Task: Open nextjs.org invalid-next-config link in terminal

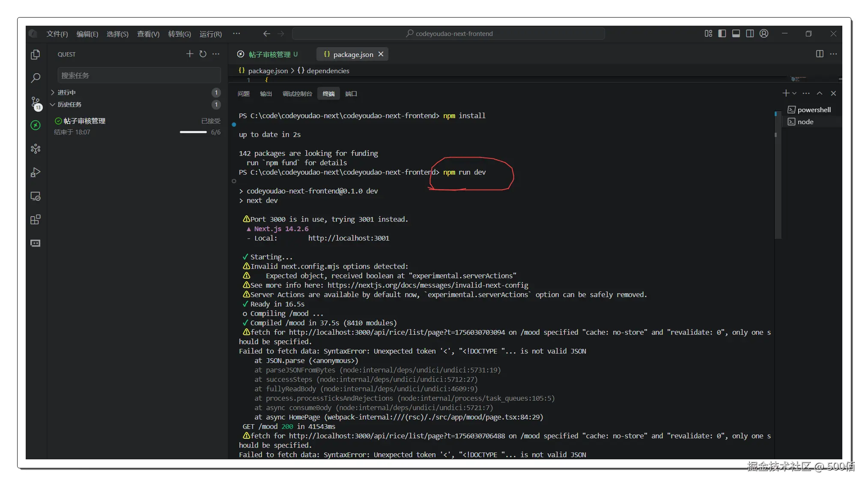Action: pyautogui.click(x=427, y=285)
